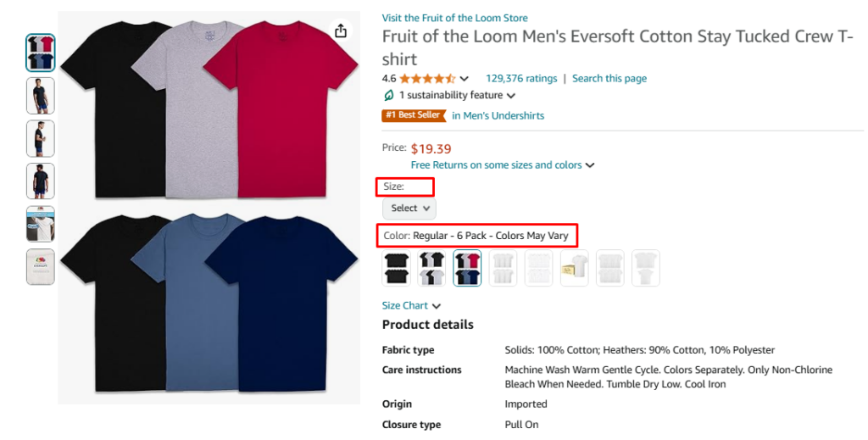This screenshot has height=440, width=868.
Task: Click the share icon above product image
Action: point(341,31)
